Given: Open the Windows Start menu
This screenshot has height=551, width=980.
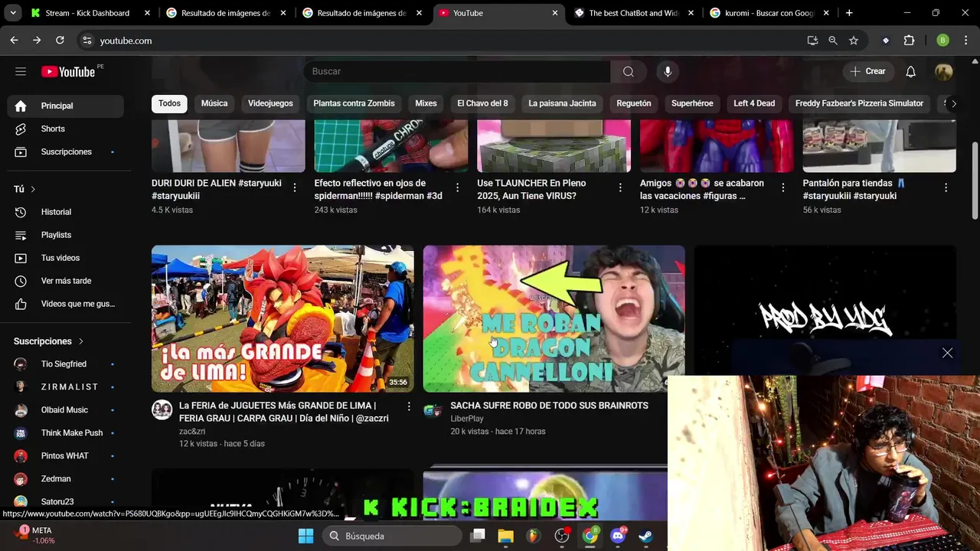Looking at the screenshot, I should tap(305, 536).
